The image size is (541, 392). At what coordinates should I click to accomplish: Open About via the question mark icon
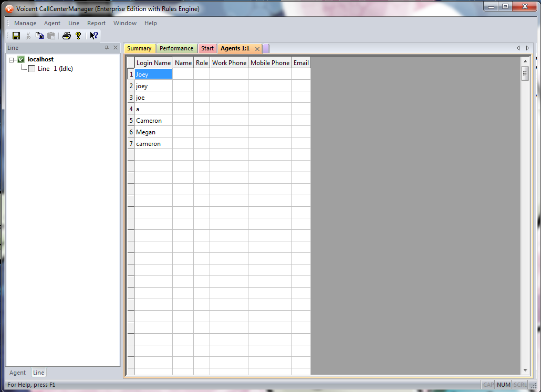78,36
